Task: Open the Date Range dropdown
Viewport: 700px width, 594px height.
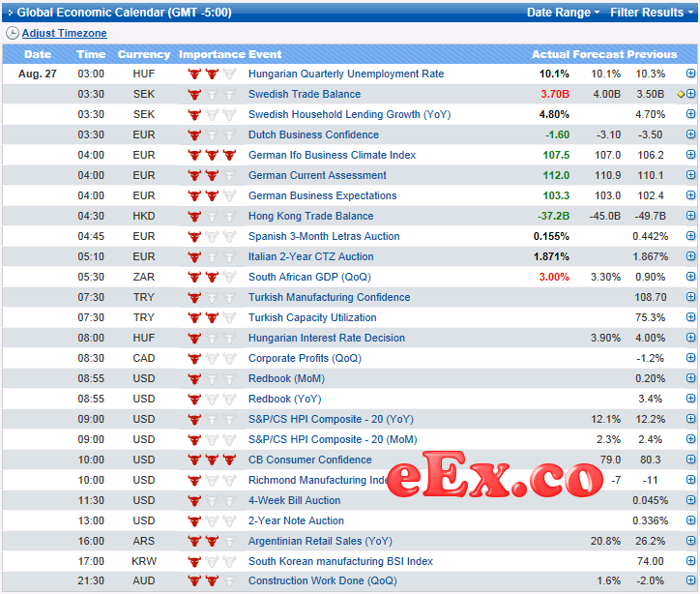Action: 563,13
